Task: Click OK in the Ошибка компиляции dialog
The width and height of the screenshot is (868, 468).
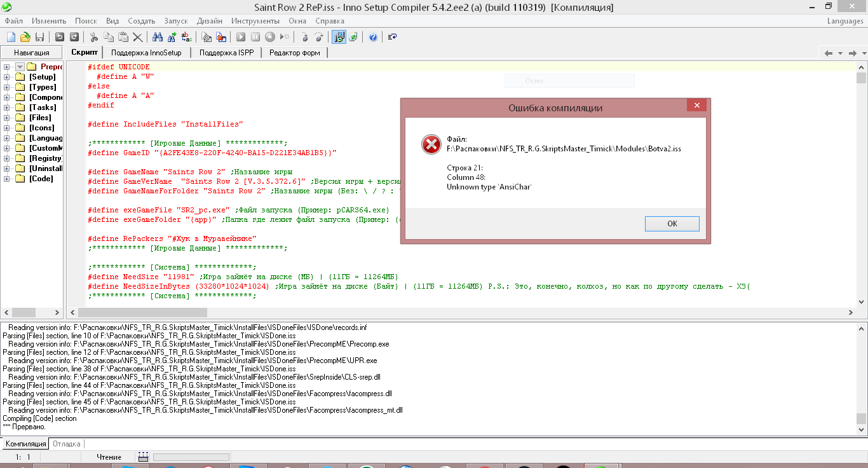Action: coord(672,223)
